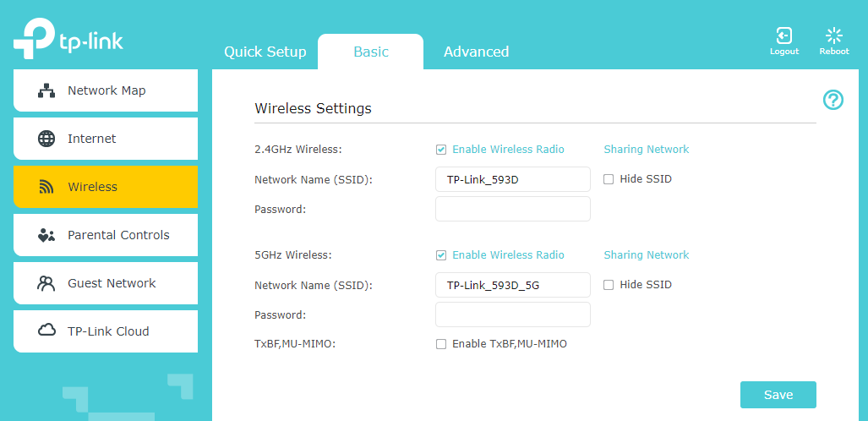
Task: Switch to the Quick Setup tab
Action: [265, 52]
